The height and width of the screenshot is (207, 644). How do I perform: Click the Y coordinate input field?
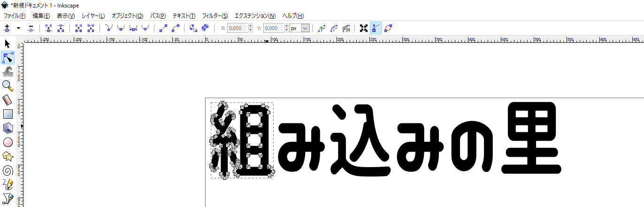tap(274, 28)
